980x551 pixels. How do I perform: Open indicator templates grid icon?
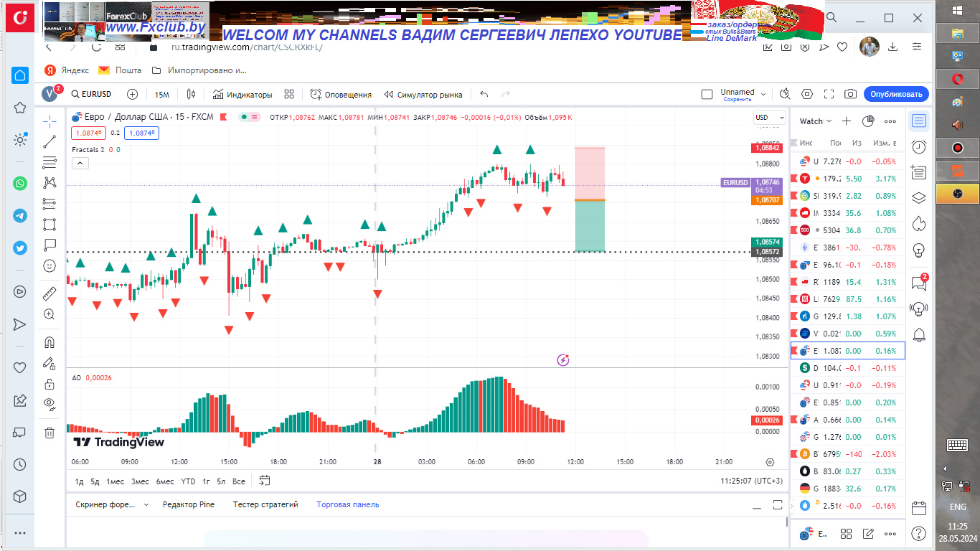coord(289,94)
